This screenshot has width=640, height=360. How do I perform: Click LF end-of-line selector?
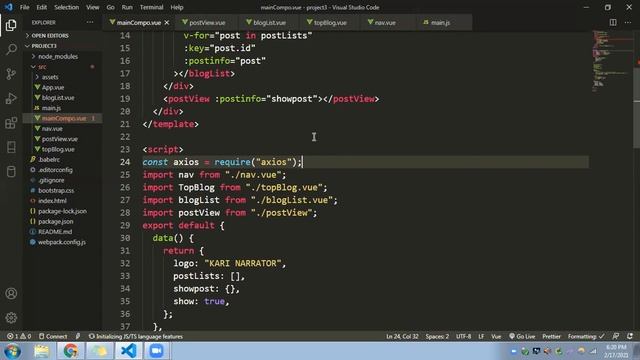click(x=481, y=336)
